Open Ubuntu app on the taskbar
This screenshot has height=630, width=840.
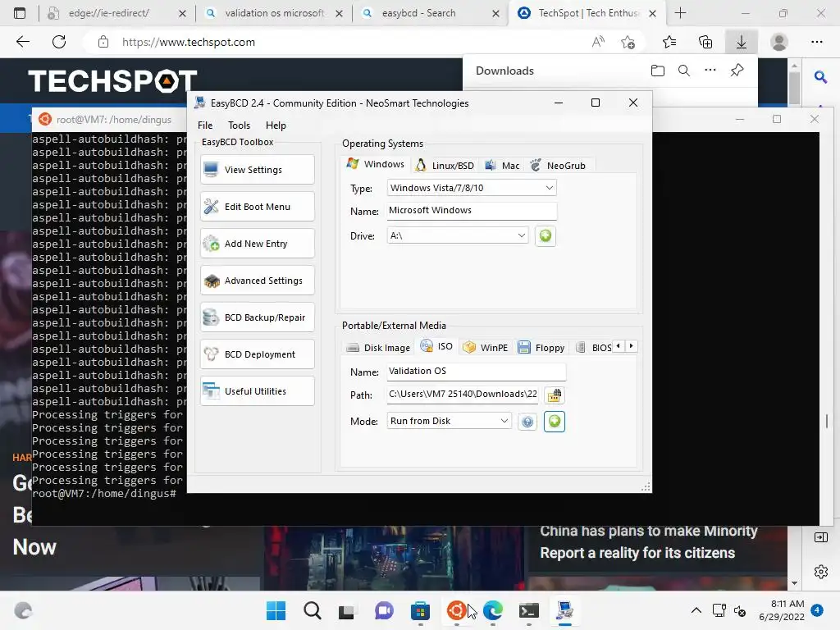coord(456,610)
